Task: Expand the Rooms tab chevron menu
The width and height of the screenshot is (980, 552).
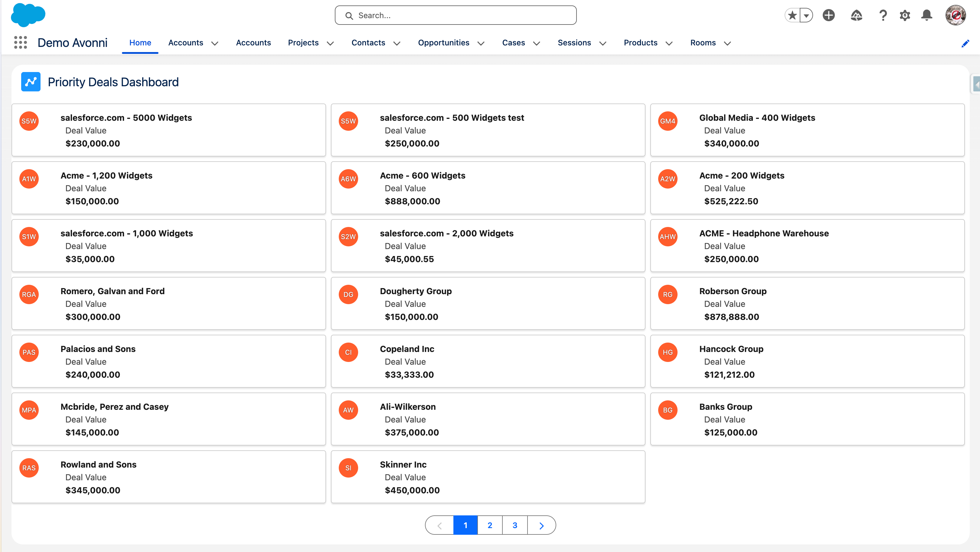Action: point(727,43)
